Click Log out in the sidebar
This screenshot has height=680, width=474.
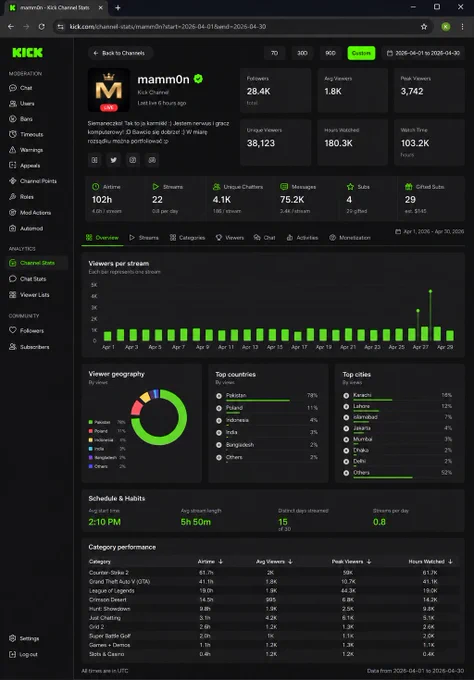(x=23, y=654)
